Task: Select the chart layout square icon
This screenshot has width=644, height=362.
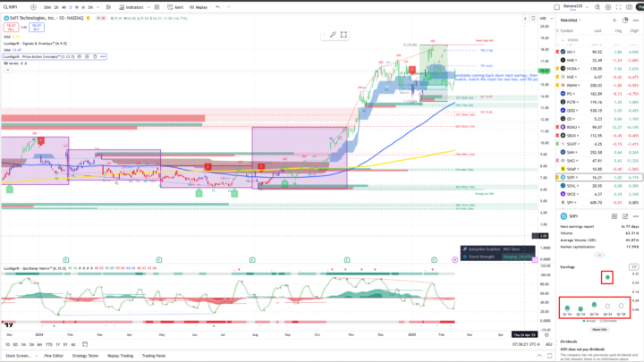Action: tap(556, 7)
